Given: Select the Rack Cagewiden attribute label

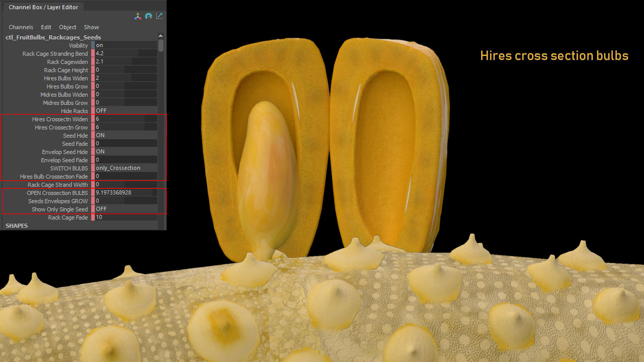Looking at the screenshot, I should click(67, 62).
